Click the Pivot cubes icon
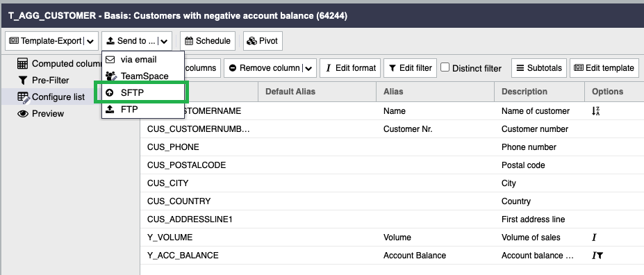This screenshot has height=275, width=644. (x=251, y=41)
